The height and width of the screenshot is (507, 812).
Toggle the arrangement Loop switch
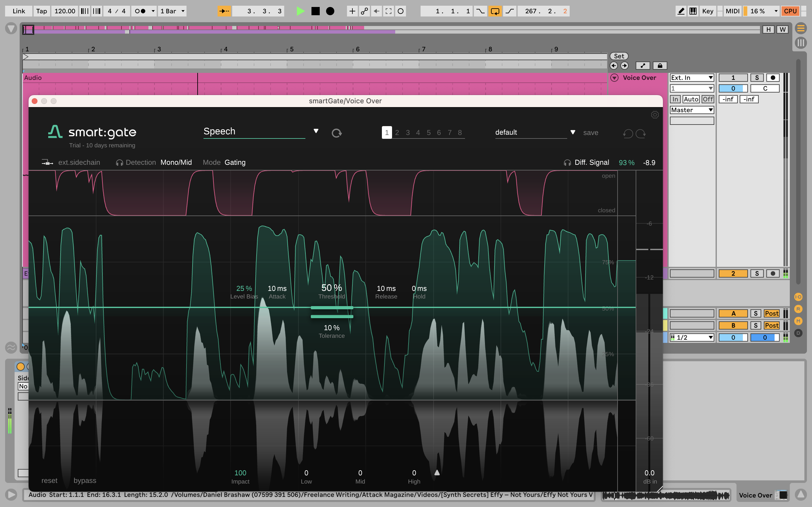[x=495, y=11]
